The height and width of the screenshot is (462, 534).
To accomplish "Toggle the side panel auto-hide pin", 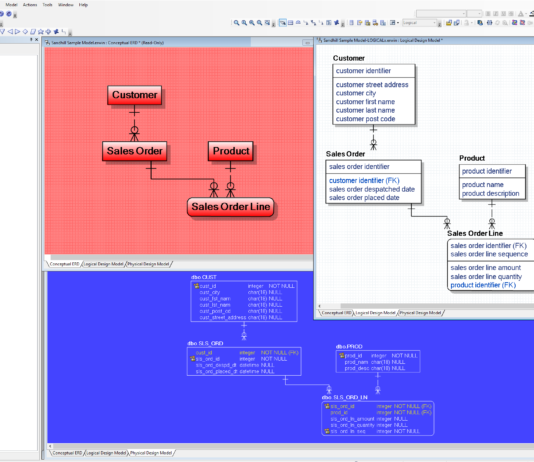I will click(31, 39).
